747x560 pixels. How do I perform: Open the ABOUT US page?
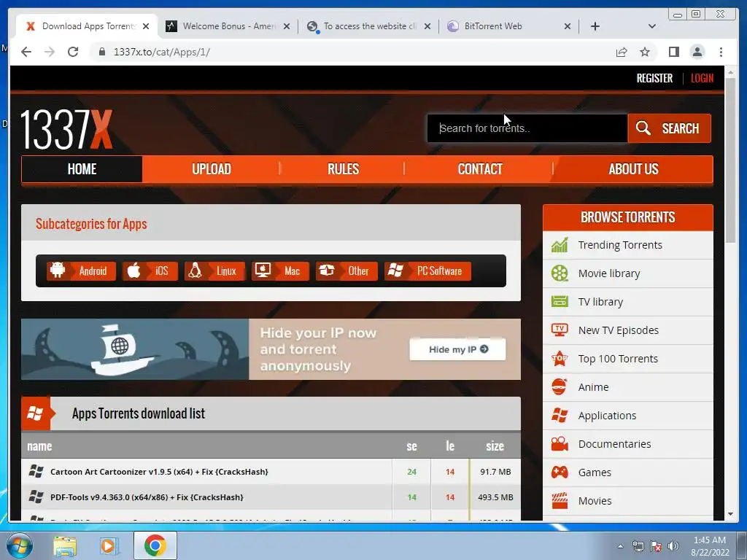(633, 169)
